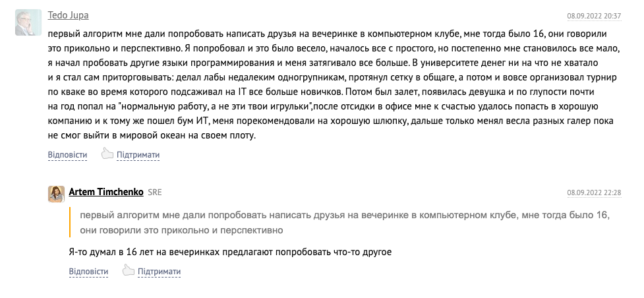Click the last line 'не смог выйти в мировой океан'
The width and height of the screenshot is (644, 298).
(x=152, y=135)
